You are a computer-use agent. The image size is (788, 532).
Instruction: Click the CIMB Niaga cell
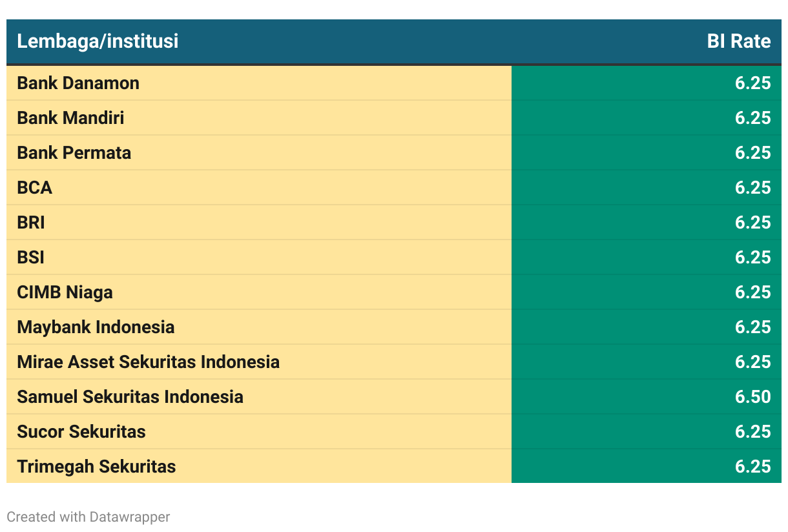(x=65, y=292)
